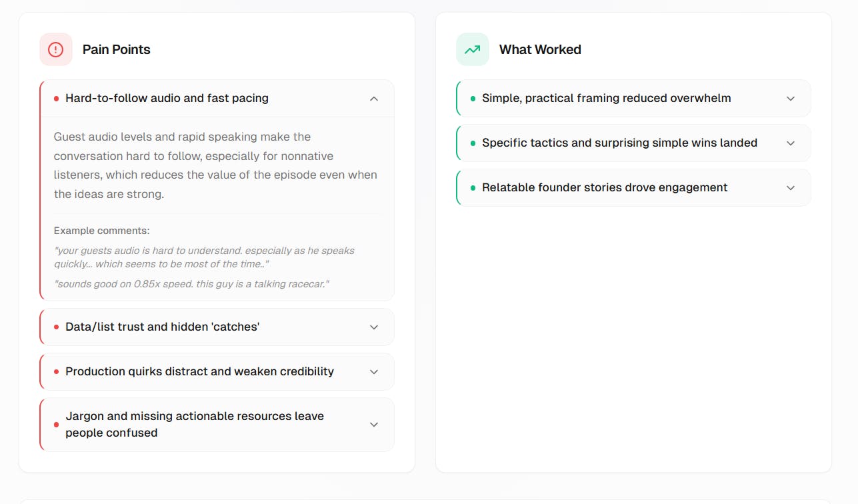
Task: Click the Pain Points heading text
Action: (x=117, y=49)
